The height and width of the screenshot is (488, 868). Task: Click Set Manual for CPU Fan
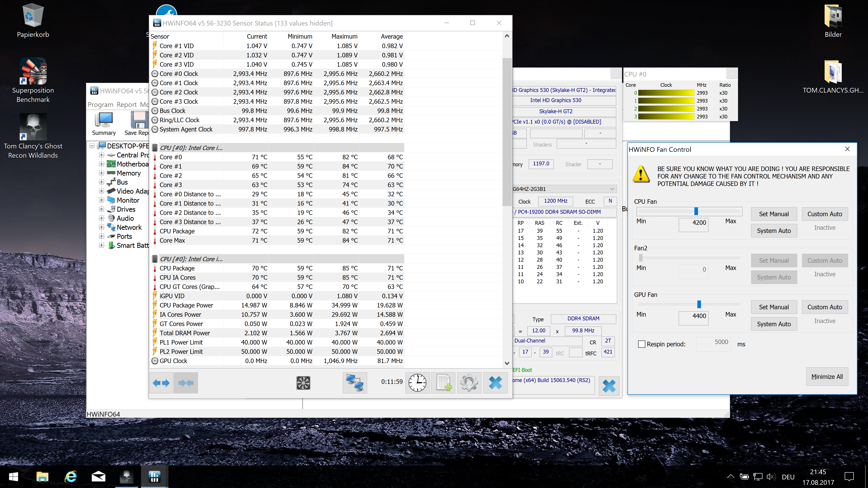774,214
